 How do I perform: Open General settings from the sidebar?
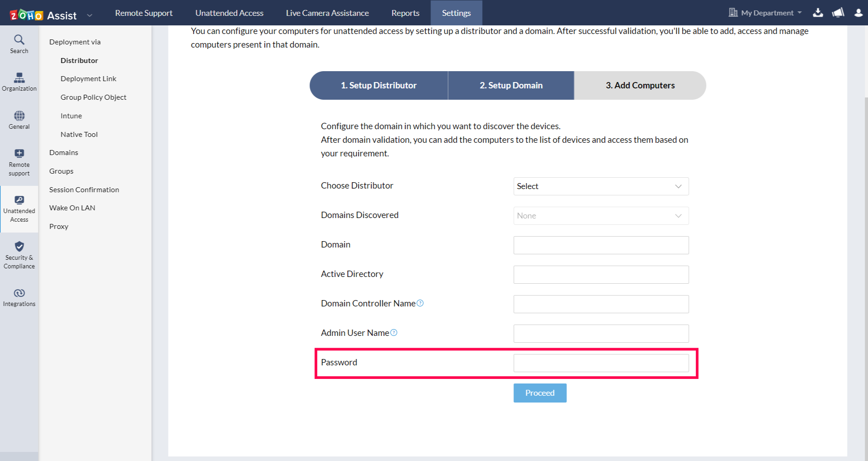tap(19, 120)
